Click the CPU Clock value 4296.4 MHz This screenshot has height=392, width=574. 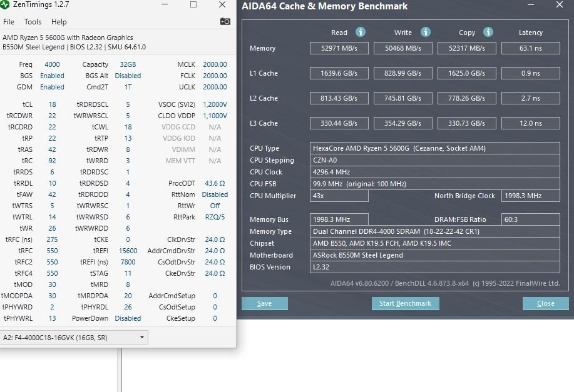tap(435, 172)
